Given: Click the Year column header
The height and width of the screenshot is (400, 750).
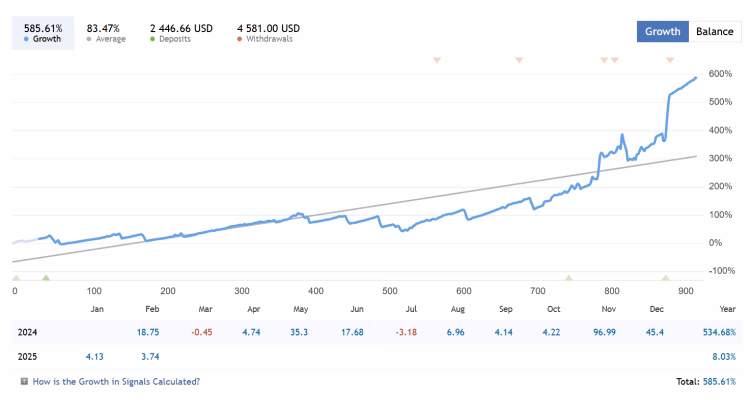Looking at the screenshot, I should tap(728, 309).
